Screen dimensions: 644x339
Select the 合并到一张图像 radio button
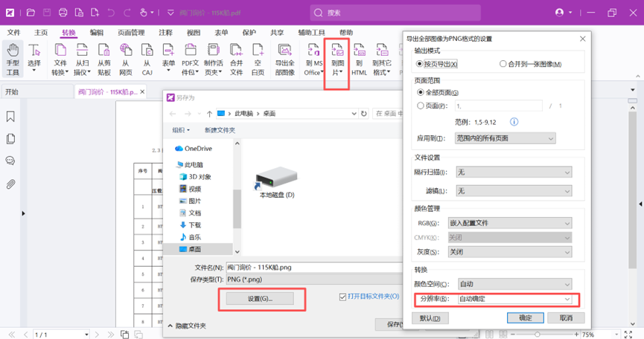(x=503, y=65)
